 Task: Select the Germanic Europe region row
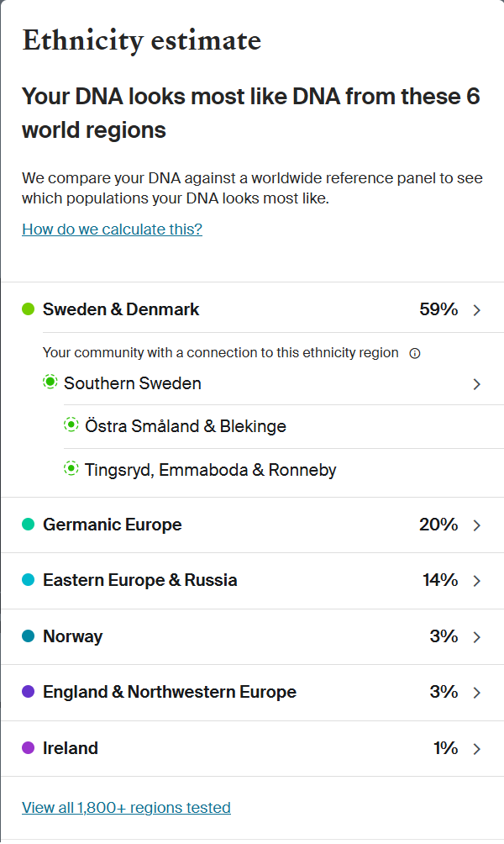252,525
